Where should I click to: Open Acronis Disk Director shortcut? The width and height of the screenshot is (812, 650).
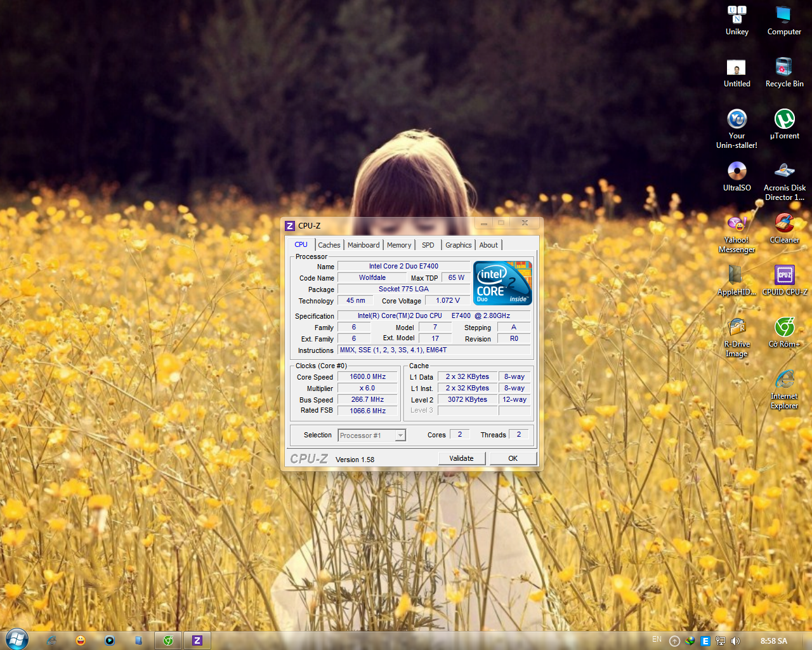click(x=784, y=181)
